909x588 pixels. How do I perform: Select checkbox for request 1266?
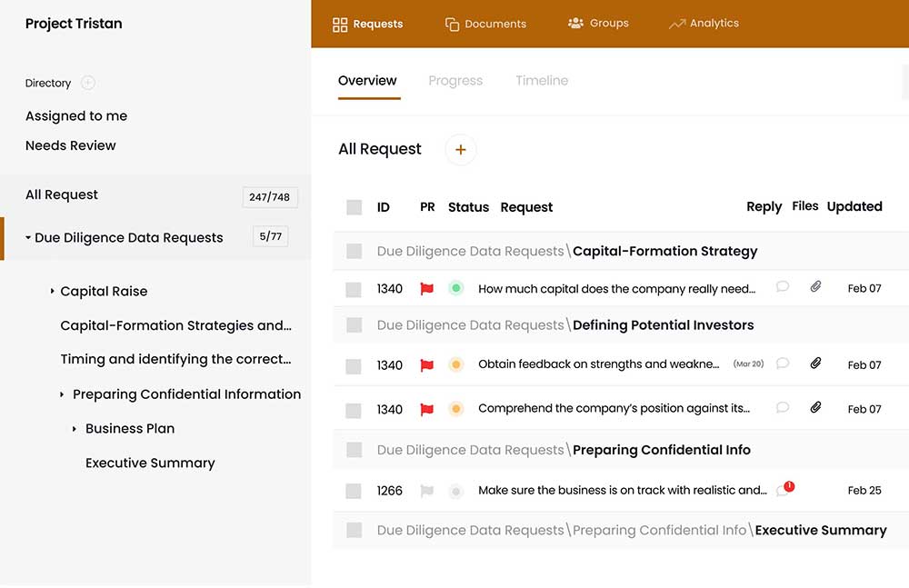pos(355,492)
